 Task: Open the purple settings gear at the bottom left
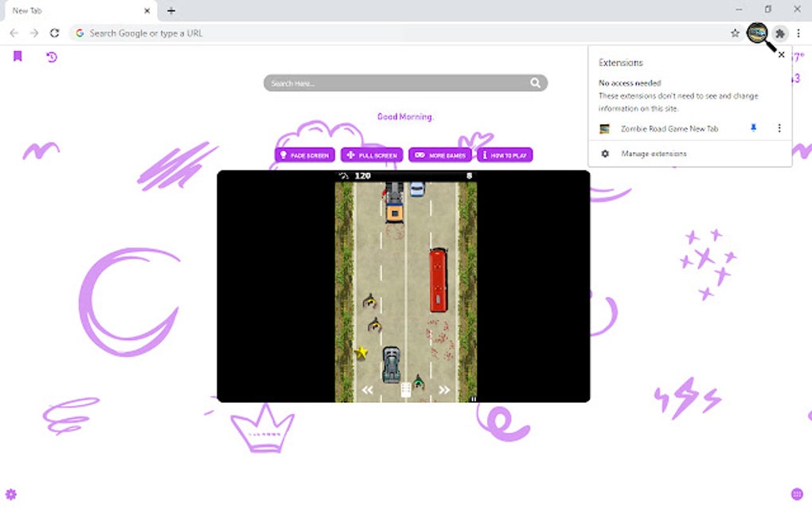11,494
